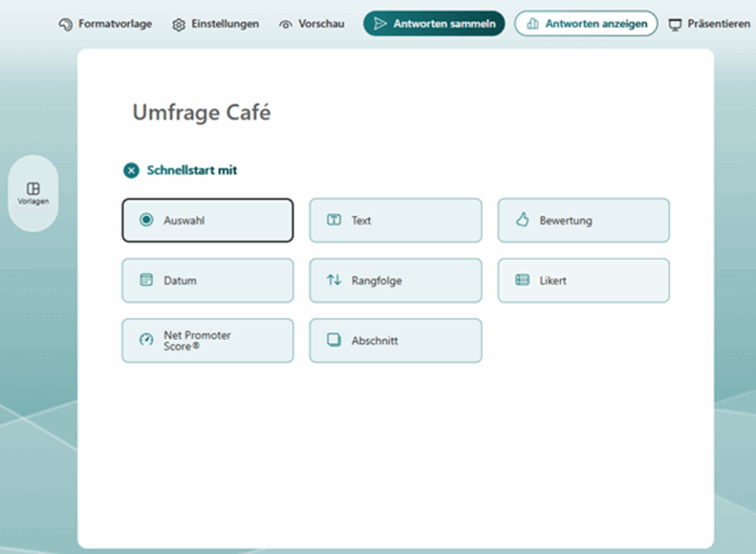Open Einstellungen from the top bar

[x=216, y=24]
